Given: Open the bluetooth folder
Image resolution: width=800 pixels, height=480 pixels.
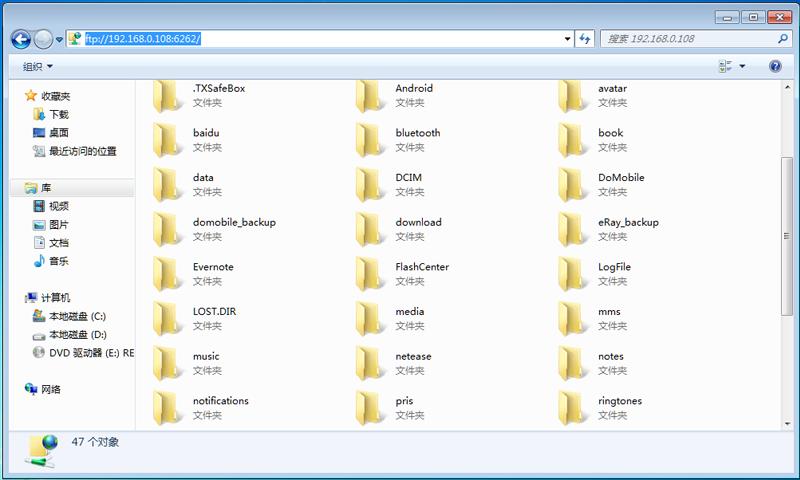Looking at the screenshot, I should 417,133.
